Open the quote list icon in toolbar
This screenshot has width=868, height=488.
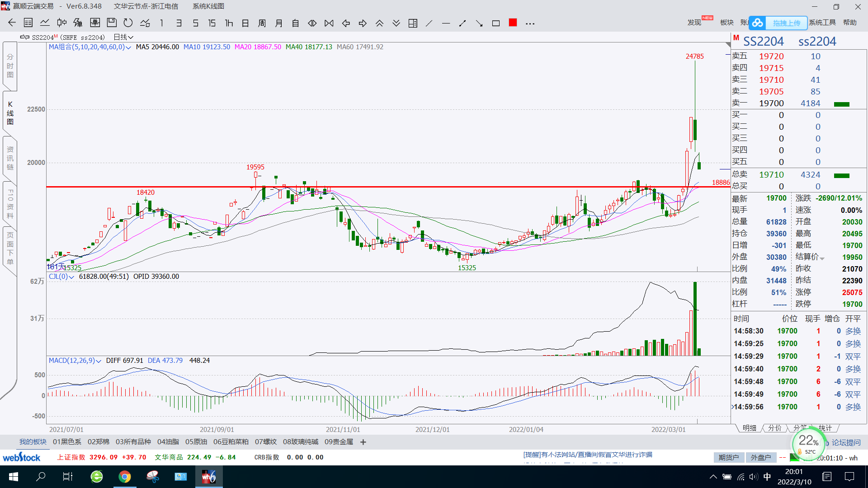point(28,23)
